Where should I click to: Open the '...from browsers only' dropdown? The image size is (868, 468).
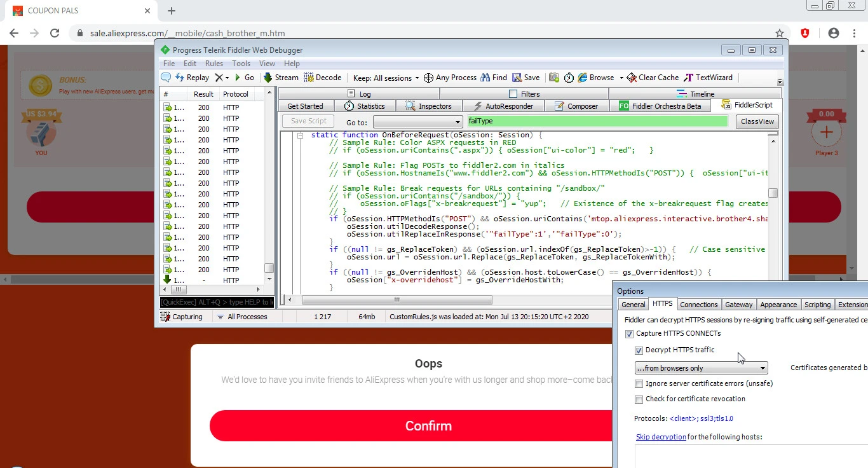click(701, 368)
